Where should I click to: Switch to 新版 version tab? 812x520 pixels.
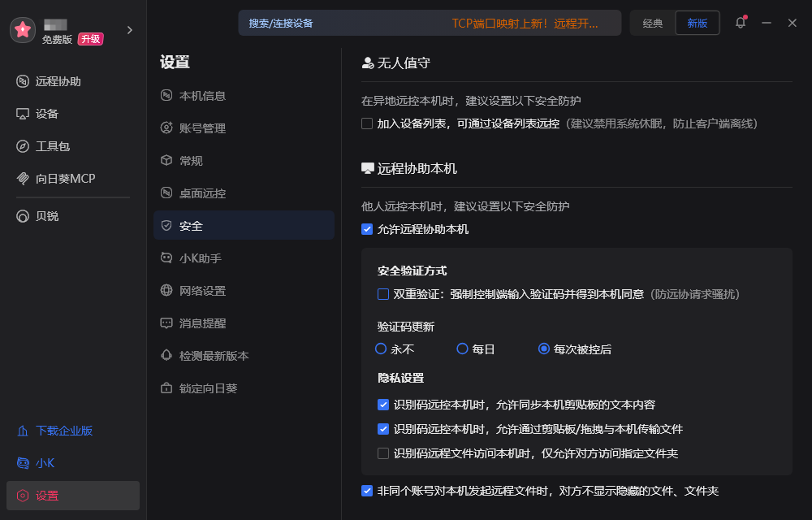click(697, 23)
